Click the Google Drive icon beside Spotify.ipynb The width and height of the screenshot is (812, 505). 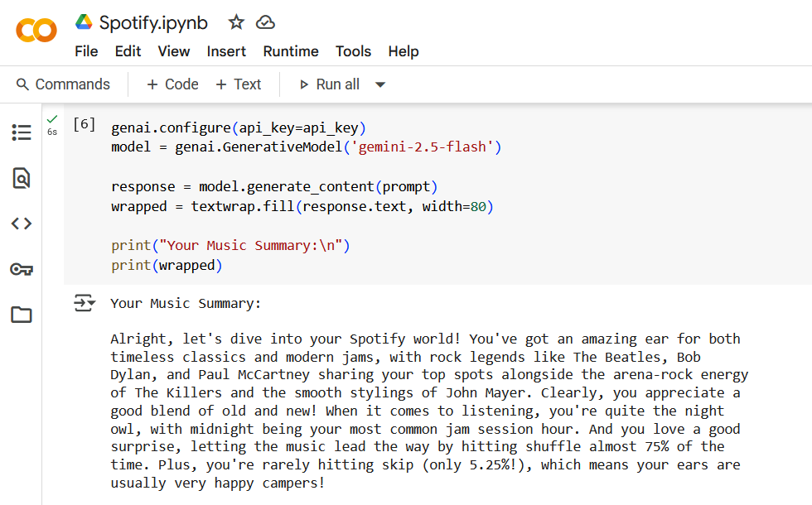tap(84, 22)
